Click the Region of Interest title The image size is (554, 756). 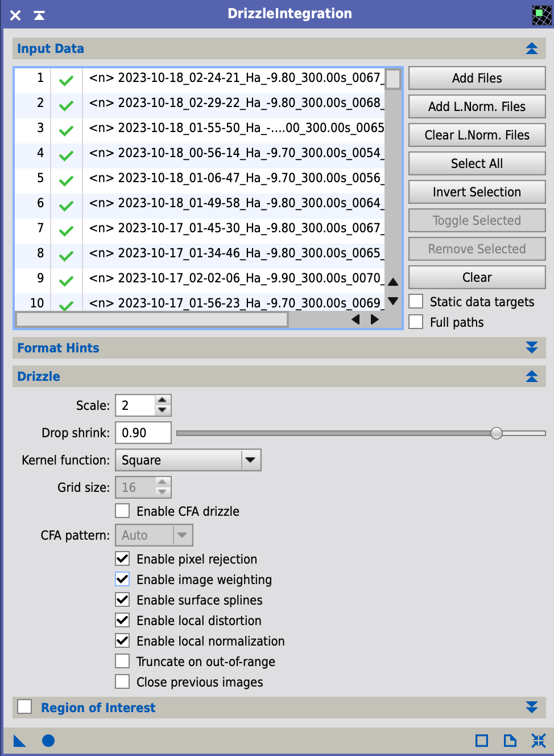98,708
